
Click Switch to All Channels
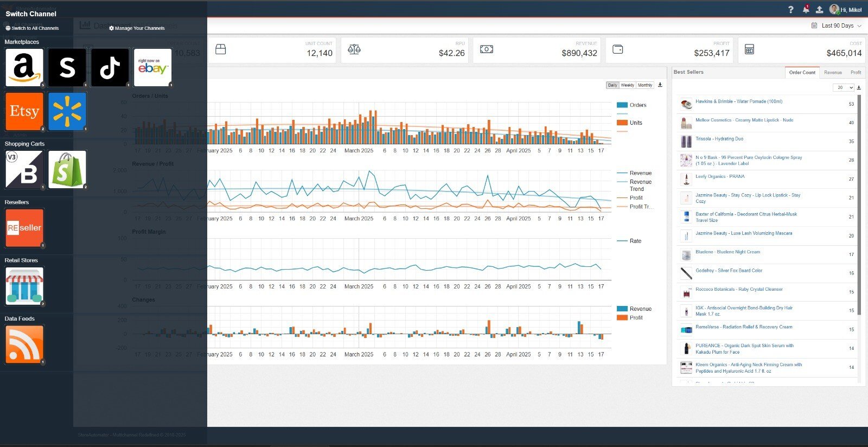tap(32, 28)
